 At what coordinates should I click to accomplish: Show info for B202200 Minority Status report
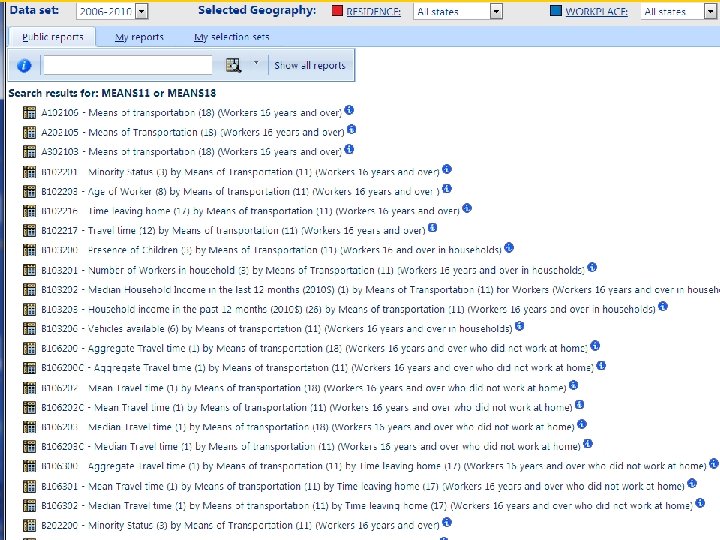click(447, 522)
